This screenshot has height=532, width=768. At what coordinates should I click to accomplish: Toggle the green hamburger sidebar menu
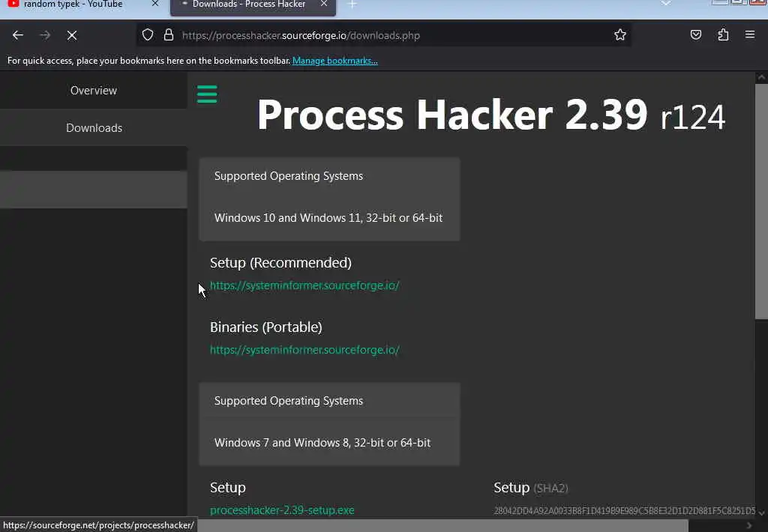[x=207, y=94]
